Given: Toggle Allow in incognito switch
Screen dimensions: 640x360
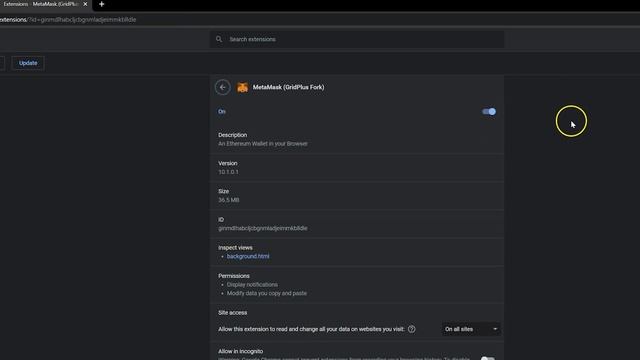Looking at the screenshot, I should pos(487,358).
